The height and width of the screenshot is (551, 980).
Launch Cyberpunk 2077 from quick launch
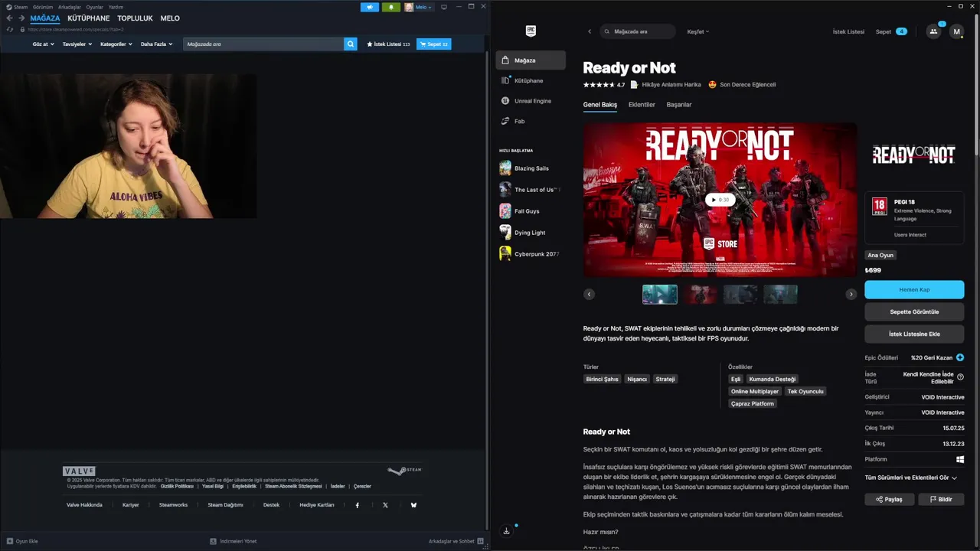[529, 254]
